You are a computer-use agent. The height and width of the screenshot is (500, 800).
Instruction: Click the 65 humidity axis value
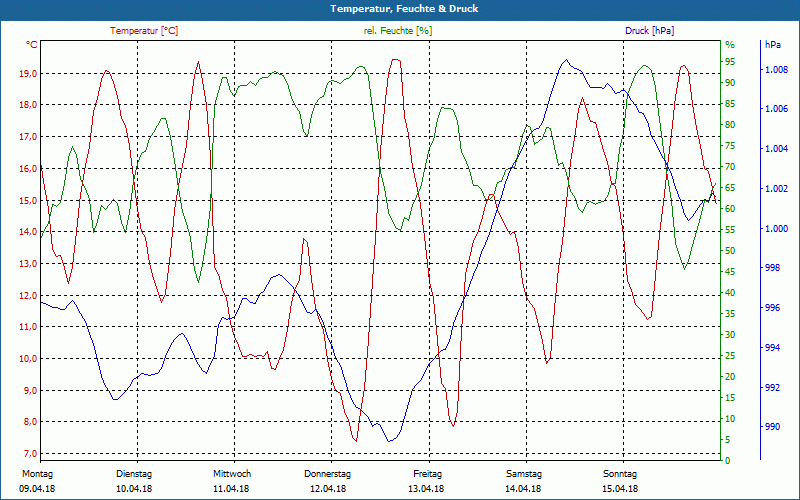[730, 188]
